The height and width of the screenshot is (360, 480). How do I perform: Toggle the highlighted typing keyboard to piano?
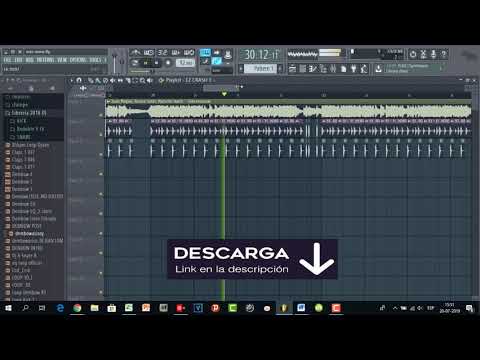pyautogui.click(x=205, y=52)
